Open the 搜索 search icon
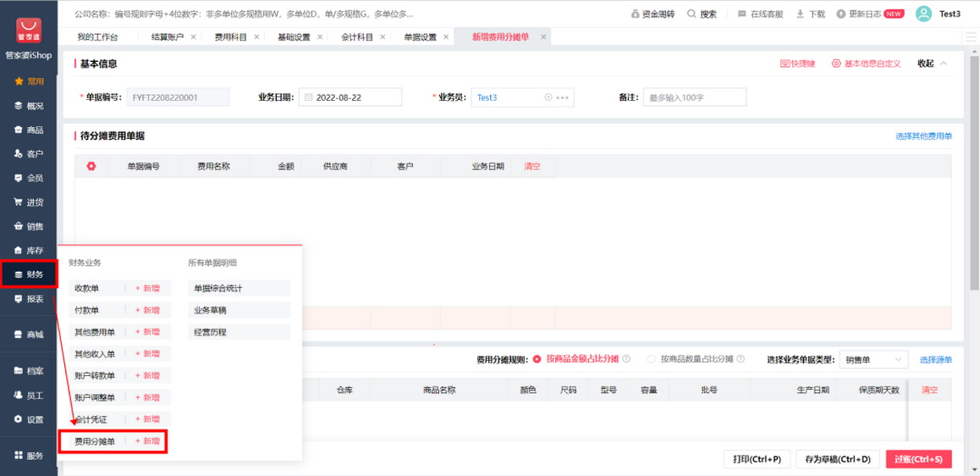The width and height of the screenshot is (980, 476). point(691,14)
